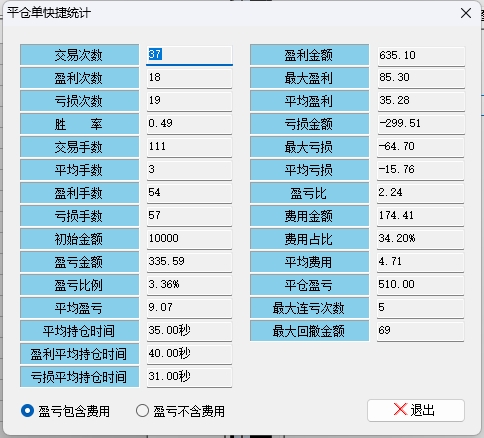This screenshot has height=438, width=484.
Task: Click the 平均费用 field showing 4.71
Action: [421, 262]
